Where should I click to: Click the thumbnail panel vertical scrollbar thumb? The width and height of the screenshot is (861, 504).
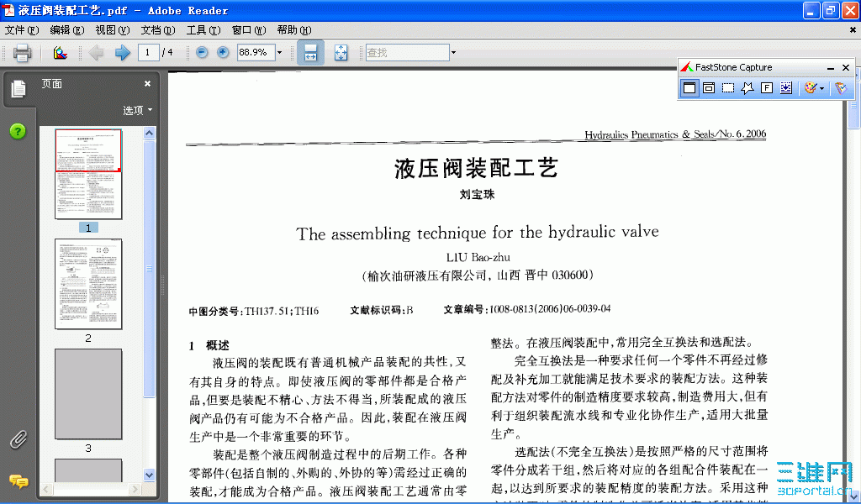pyautogui.click(x=150, y=268)
